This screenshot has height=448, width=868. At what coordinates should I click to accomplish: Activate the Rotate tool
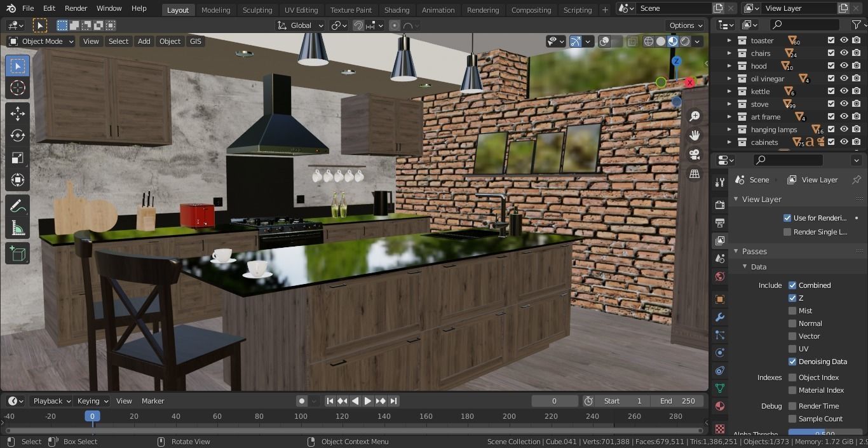point(18,135)
